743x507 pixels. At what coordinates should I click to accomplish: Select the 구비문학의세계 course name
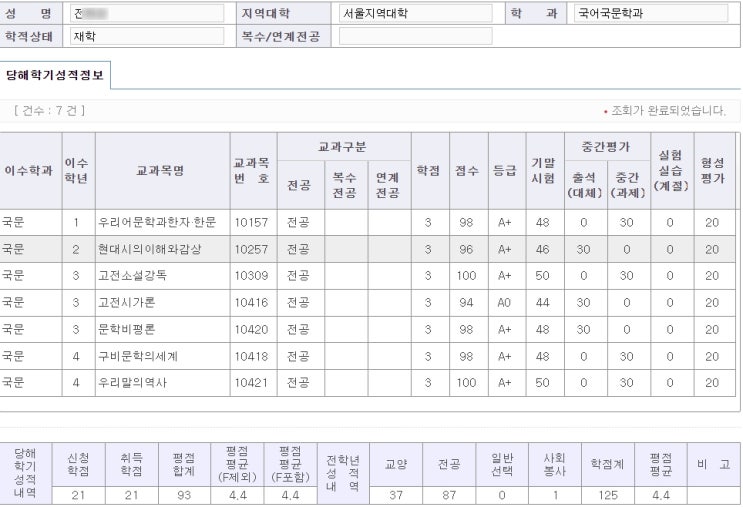[137, 356]
